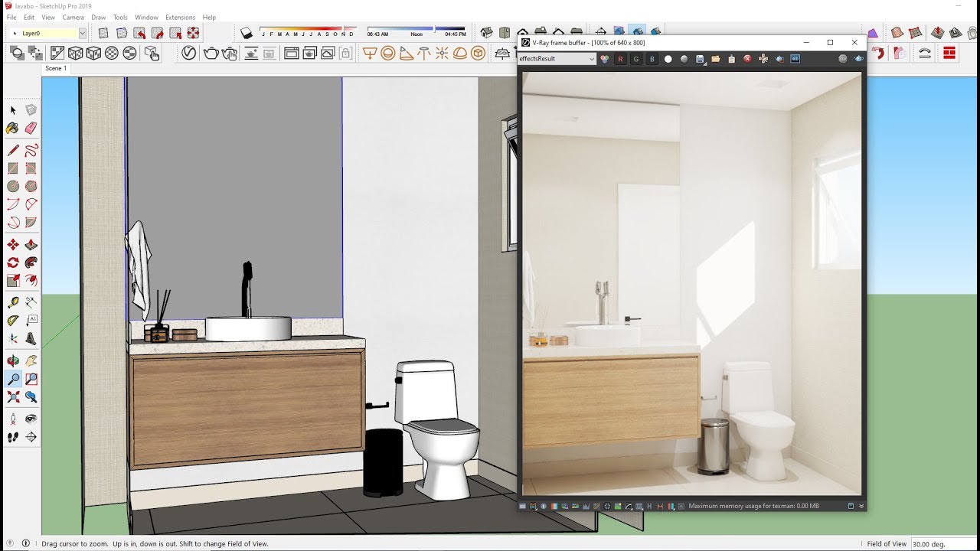Add a V-Ray sphere light

[x=388, y=53]
